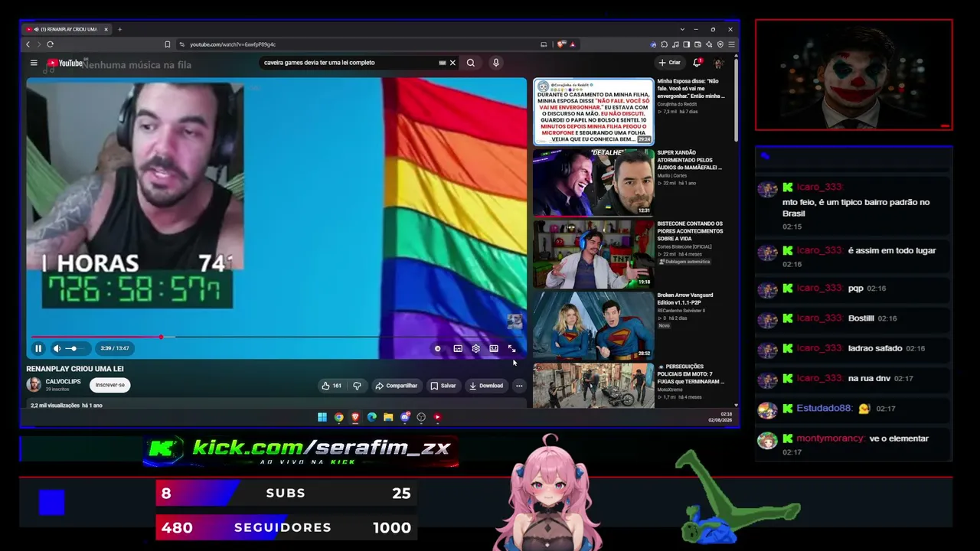Go to the YouTube home logo
The height and width of the screenshot is (551, 980).
click(x=64, y=63)
